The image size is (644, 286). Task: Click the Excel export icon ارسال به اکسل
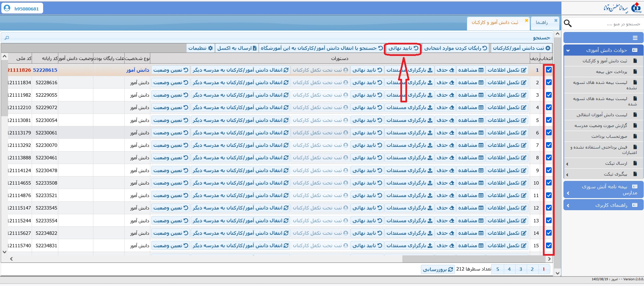[255, 48]
